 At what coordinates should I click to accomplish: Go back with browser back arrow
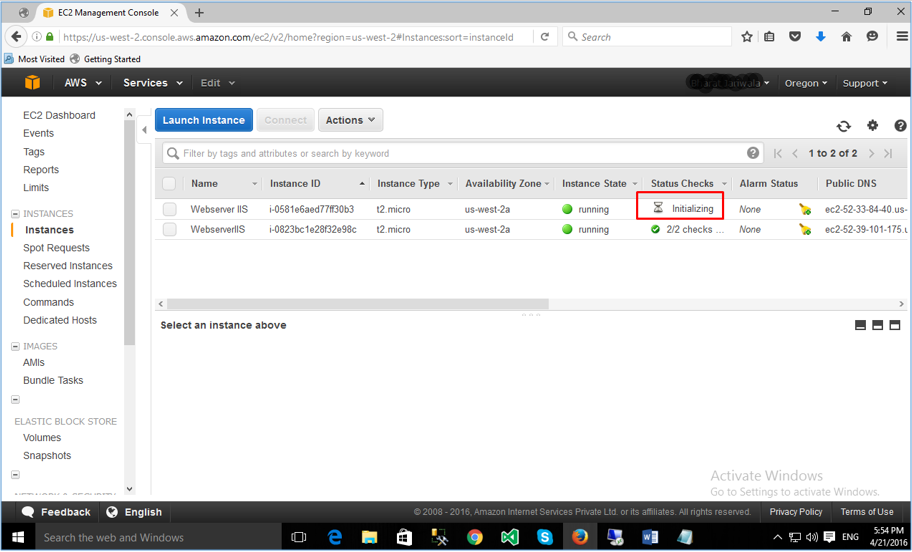16,37
